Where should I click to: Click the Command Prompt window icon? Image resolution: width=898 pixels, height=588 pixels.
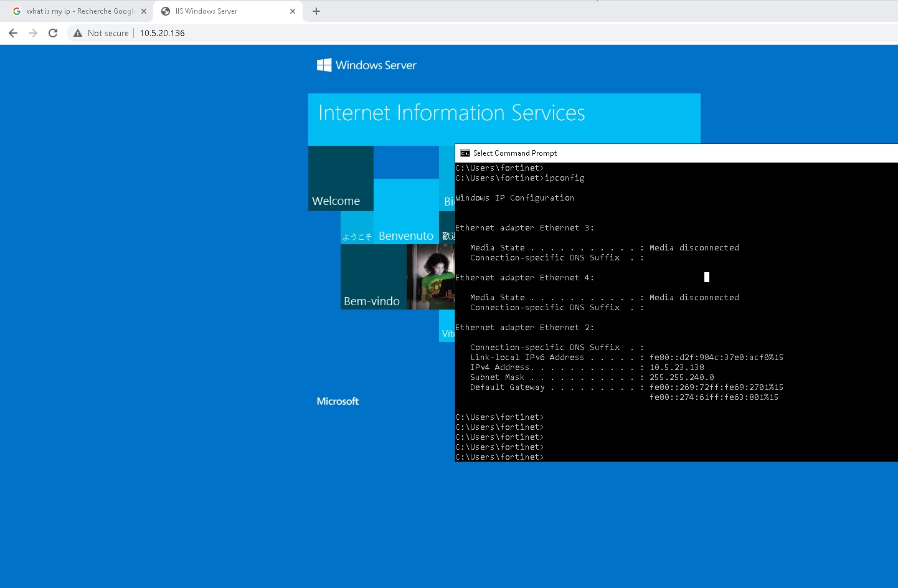[x=465, y=153]
